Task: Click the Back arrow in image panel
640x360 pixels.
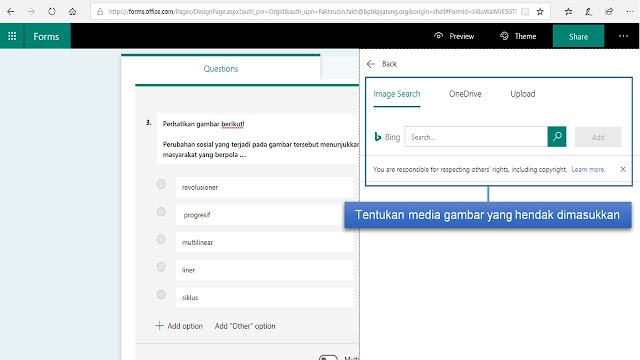Action: coord(371,64)
